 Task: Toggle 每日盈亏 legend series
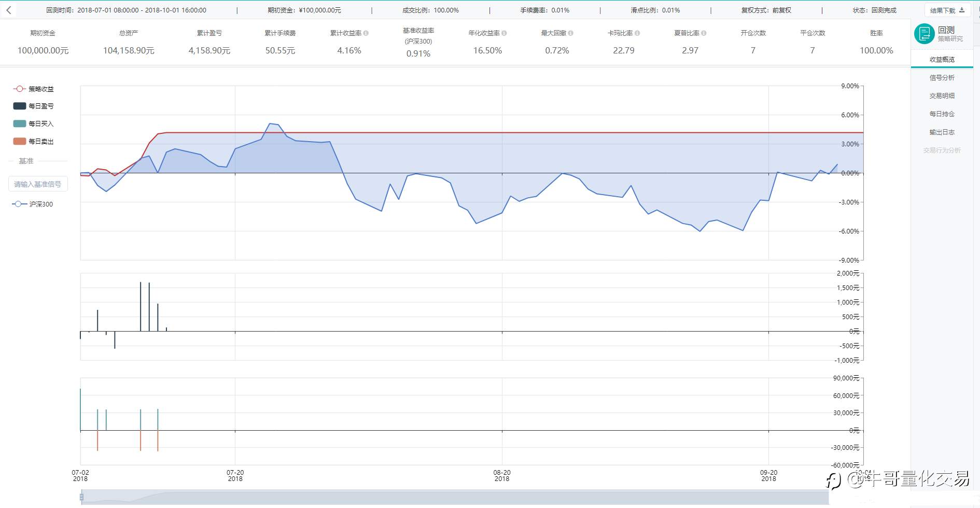coord(33,106)
